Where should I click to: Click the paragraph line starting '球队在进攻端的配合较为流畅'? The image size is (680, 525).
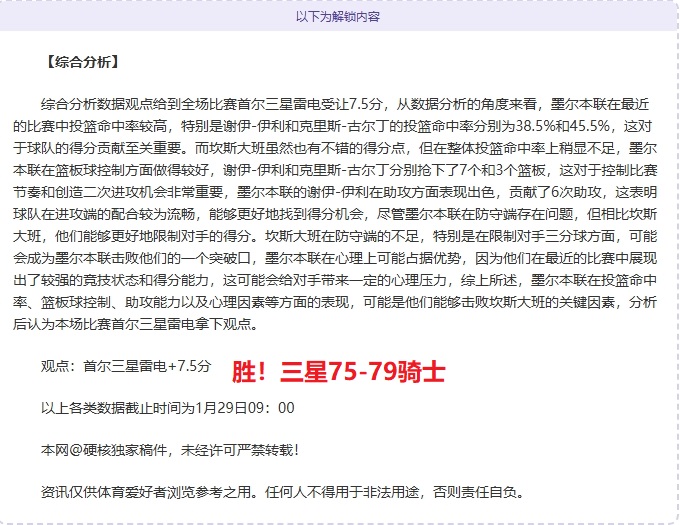point(335,215)
